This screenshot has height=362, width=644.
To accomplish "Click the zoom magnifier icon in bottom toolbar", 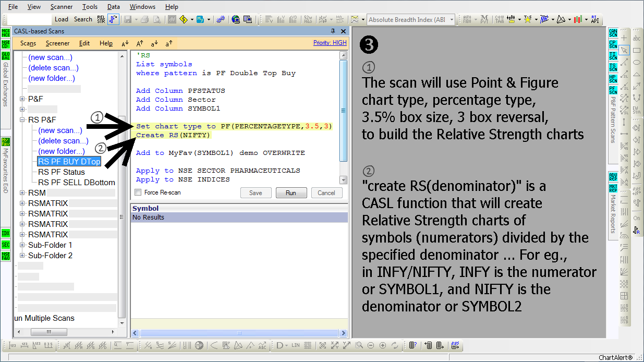I will click(359, 345).
